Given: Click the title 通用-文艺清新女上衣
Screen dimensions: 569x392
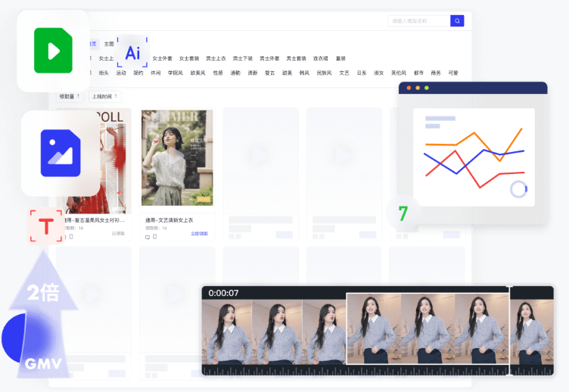Looking at the screenshot, I should [169, 220].
